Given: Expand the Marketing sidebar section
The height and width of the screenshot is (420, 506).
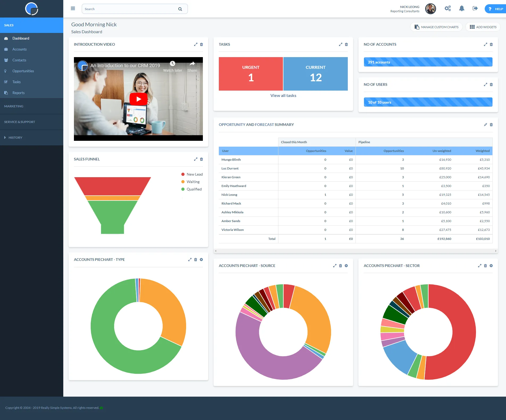Looking at the screenshot, I should [32, 106].
